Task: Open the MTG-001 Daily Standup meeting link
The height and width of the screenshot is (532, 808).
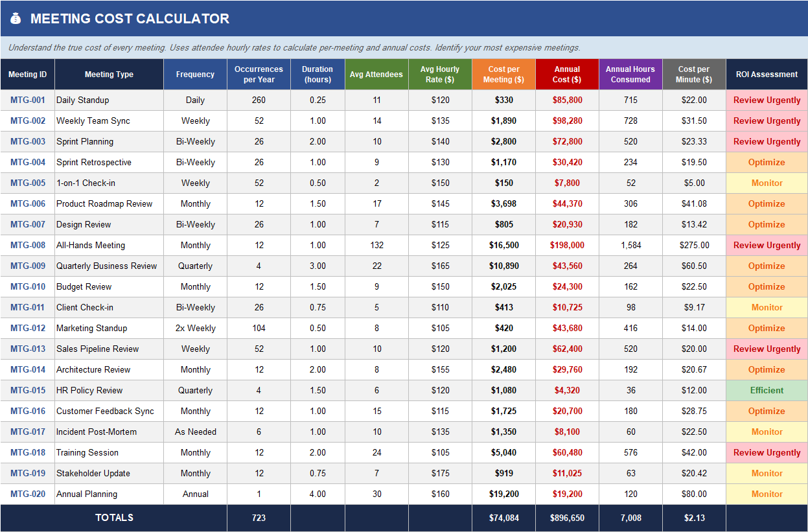Action: (27, 100)
